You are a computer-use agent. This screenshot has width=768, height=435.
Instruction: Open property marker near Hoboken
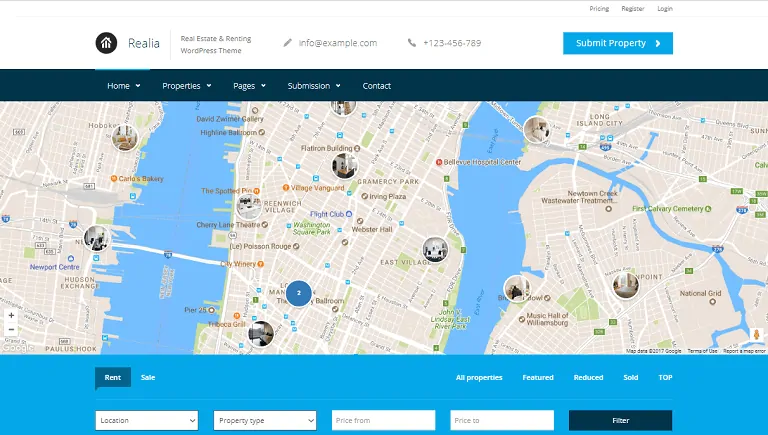point(125,138)
